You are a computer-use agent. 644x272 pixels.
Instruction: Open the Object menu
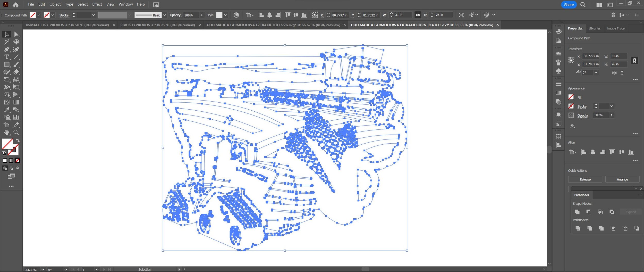[x=55, y=4]
